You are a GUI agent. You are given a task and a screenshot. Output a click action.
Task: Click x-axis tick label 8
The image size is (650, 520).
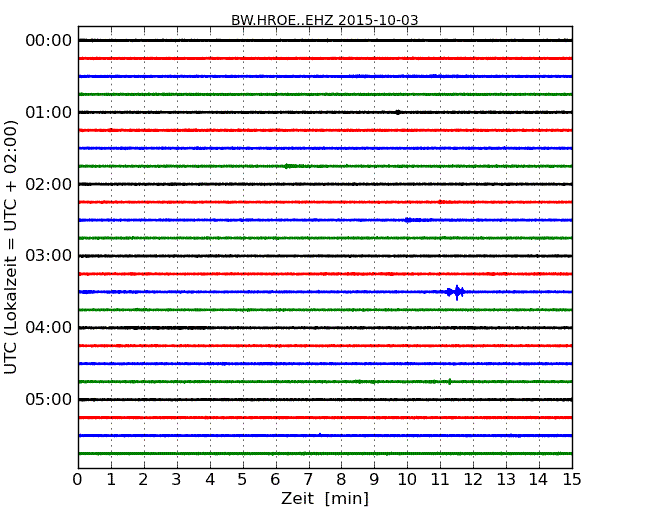point(341,480)
